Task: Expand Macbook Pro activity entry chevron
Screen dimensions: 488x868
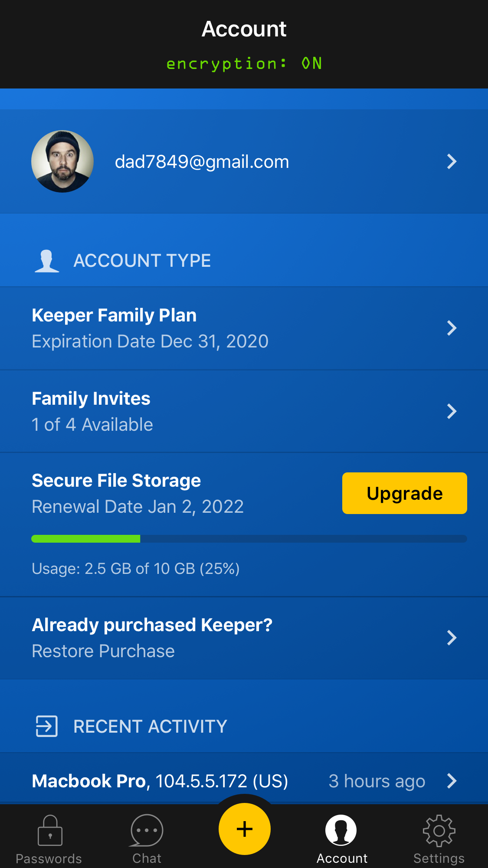Action: (x=452, y=781)
